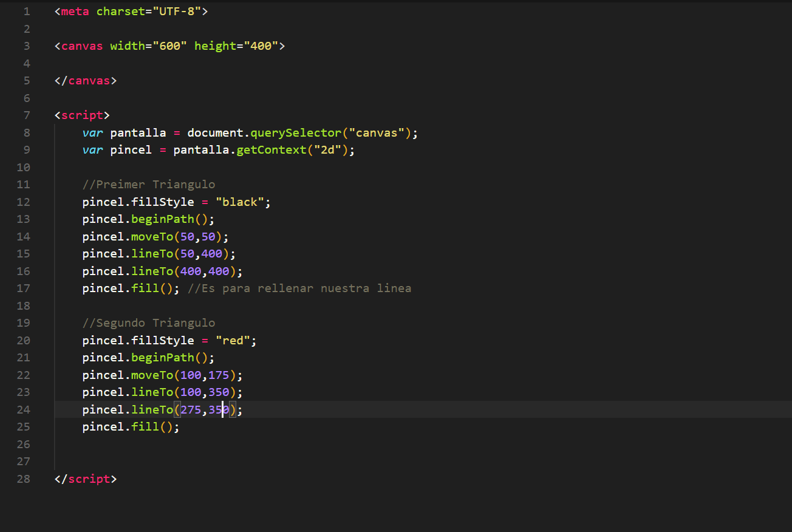Image resolution: width=792 pixels, height=532 pixels.
Task: Click the width="600" attribute of canvas
Action: pyautogui.click(x=149, y=46)
